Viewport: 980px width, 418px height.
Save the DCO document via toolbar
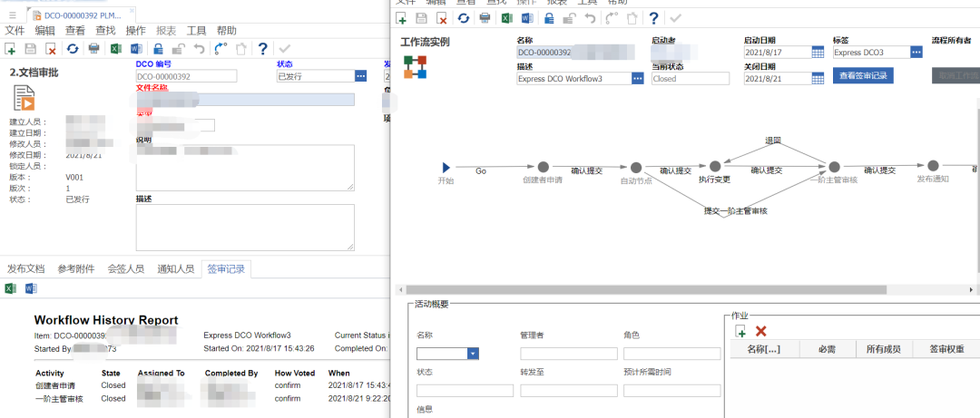(31, 49)
